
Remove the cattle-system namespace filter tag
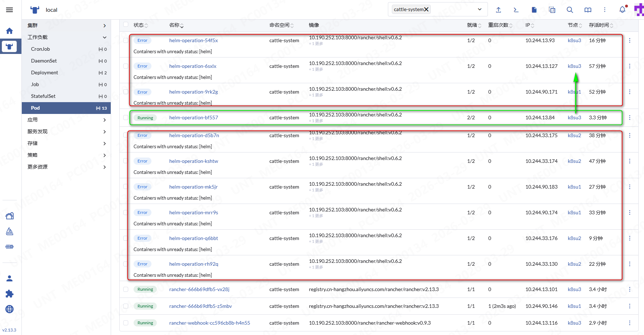[426, 9]
